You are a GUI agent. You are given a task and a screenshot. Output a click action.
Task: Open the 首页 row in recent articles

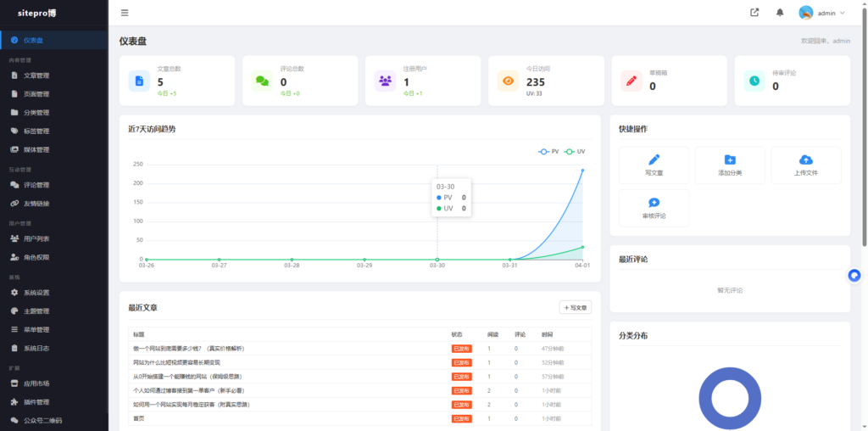pos(359,419)
